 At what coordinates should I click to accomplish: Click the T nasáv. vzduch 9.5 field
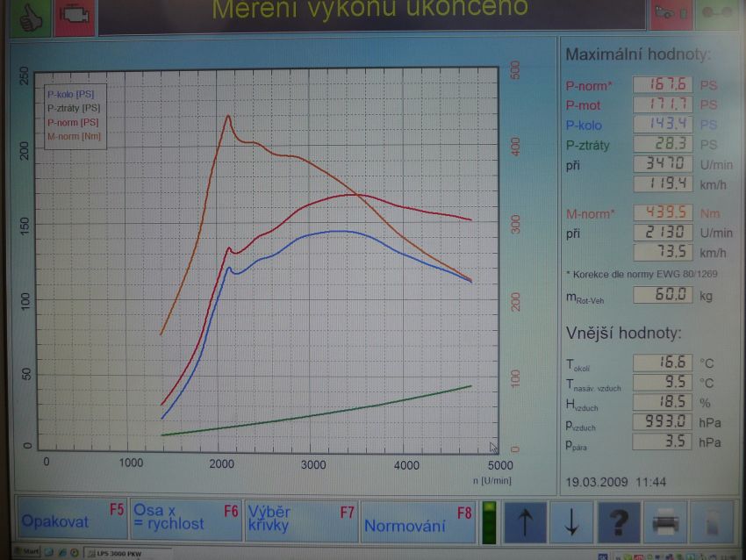click(x=663, y=383)
